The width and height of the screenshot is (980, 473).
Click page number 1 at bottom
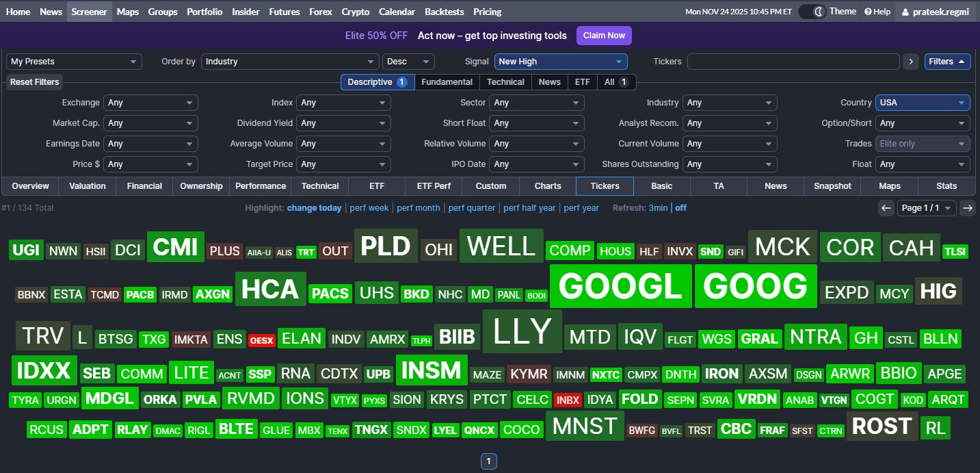point(488,461)
